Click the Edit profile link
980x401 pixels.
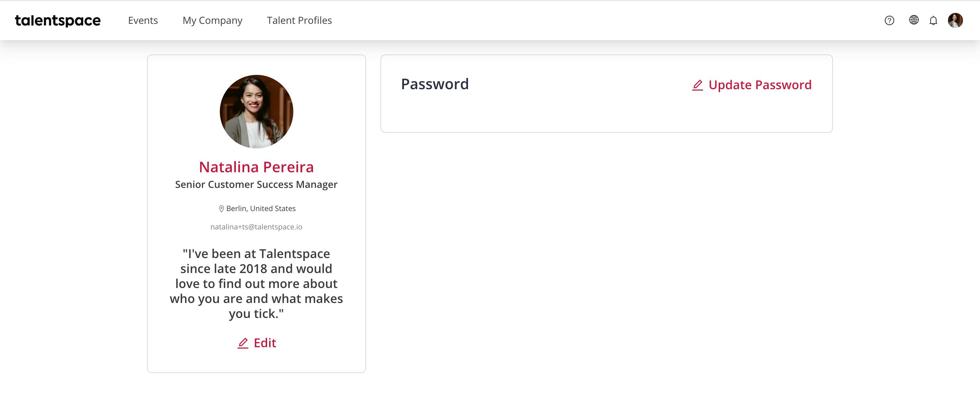click(257, 343)
